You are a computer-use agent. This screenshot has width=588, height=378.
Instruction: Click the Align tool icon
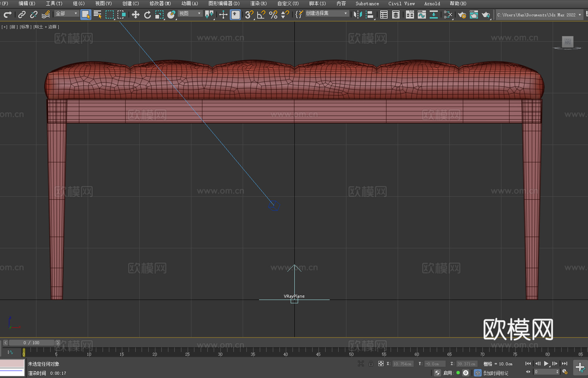click(370, 14)
